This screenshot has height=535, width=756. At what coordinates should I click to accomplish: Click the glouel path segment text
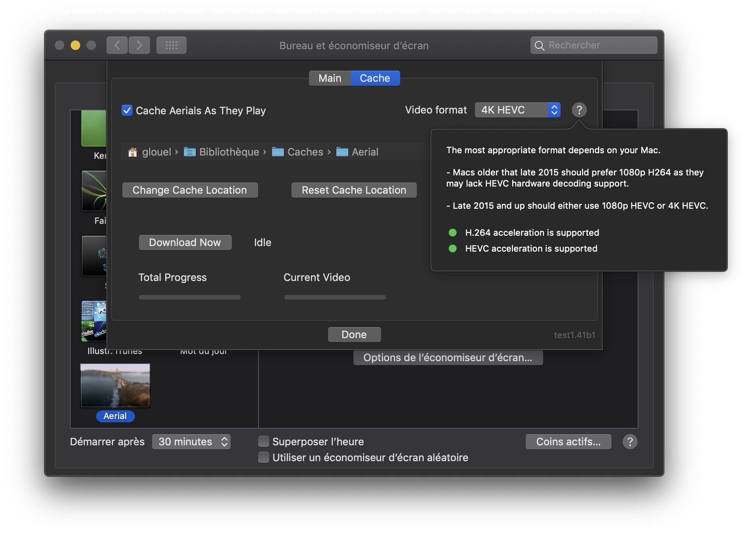pyautogui.click(x=156, y=152)
